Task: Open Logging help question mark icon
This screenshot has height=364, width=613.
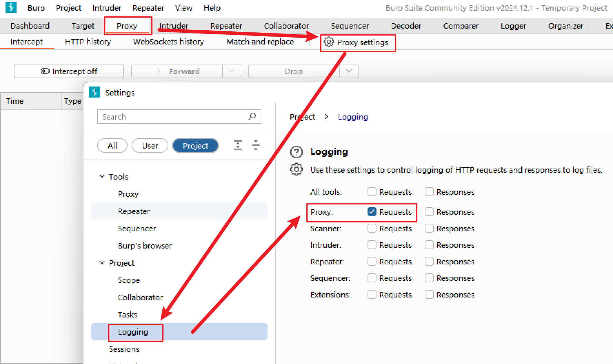Action: (x=296, y=152)
